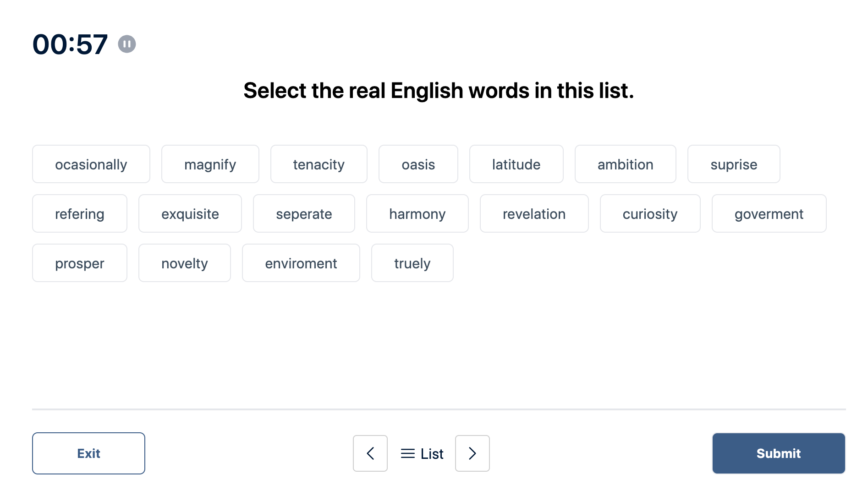Choose the word 'prosper'
Screen dimensions: 868x490
(x=80, y=263)
